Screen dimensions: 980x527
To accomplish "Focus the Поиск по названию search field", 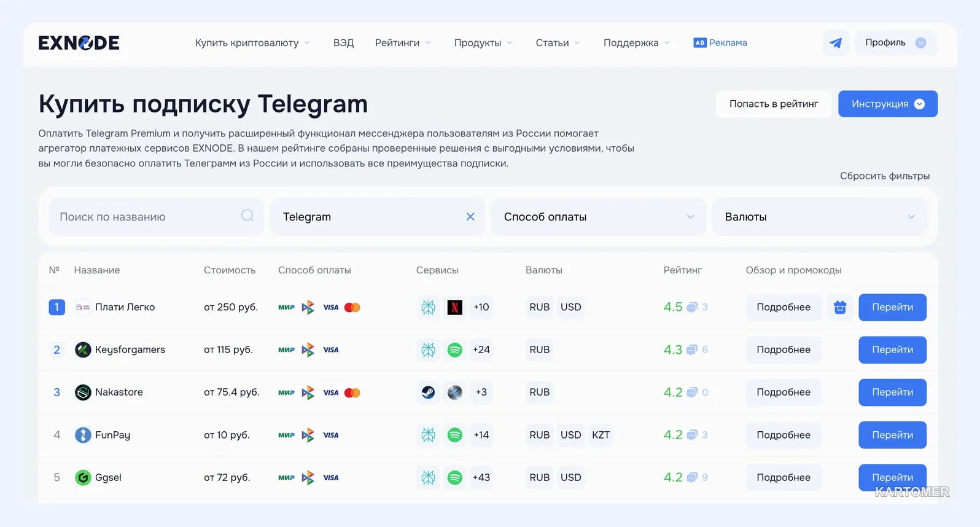I will tap(157, 217).
